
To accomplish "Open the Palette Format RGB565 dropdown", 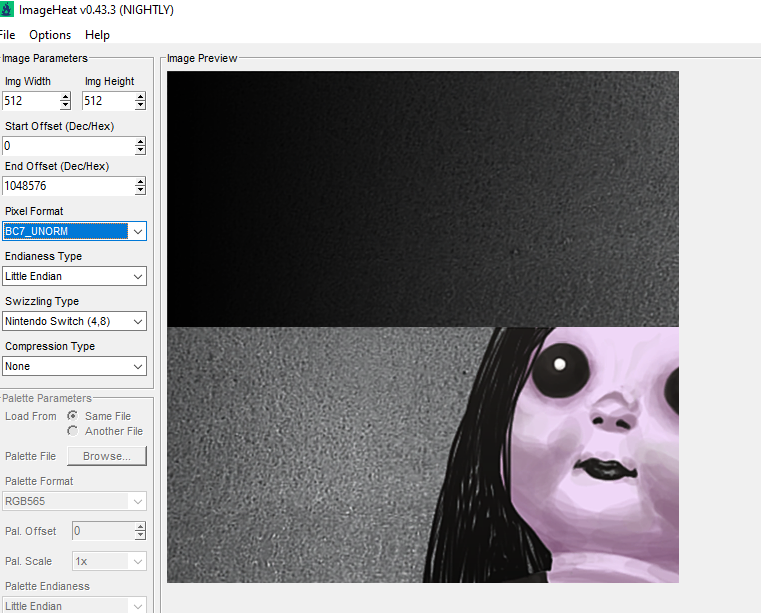I will point(74,501).
